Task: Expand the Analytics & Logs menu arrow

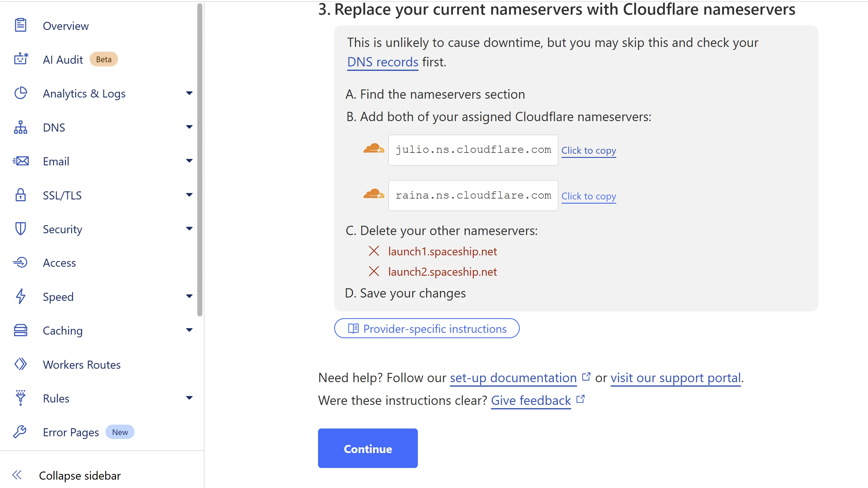Action: [190, 93]
